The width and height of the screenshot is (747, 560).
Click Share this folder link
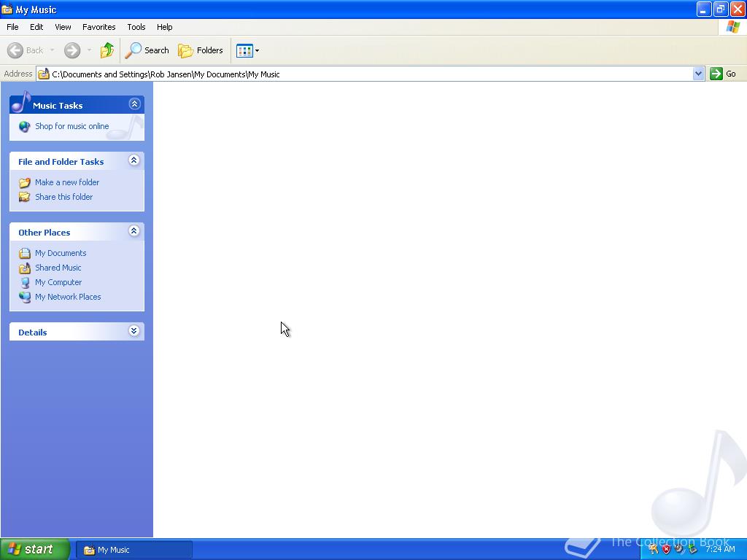coord(64,197)
